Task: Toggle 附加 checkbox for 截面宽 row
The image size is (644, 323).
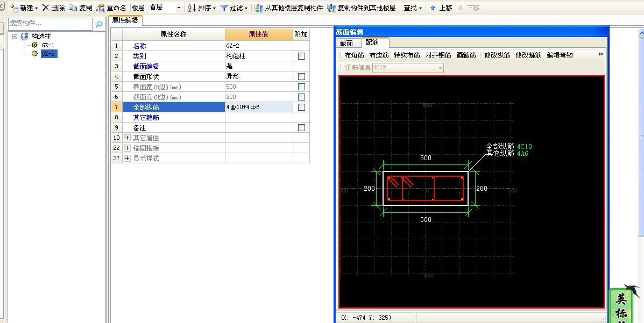Action: [x=301, y=87]
